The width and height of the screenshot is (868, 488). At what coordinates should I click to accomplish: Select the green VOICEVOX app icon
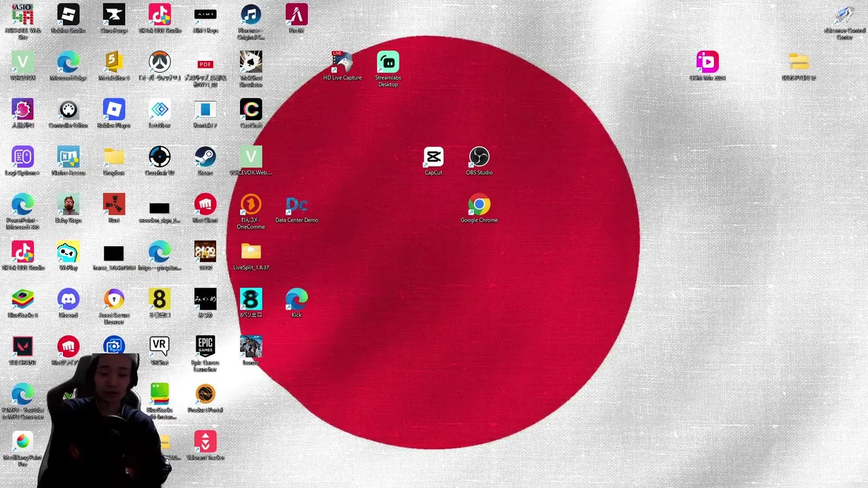click(x=22, y=62)
